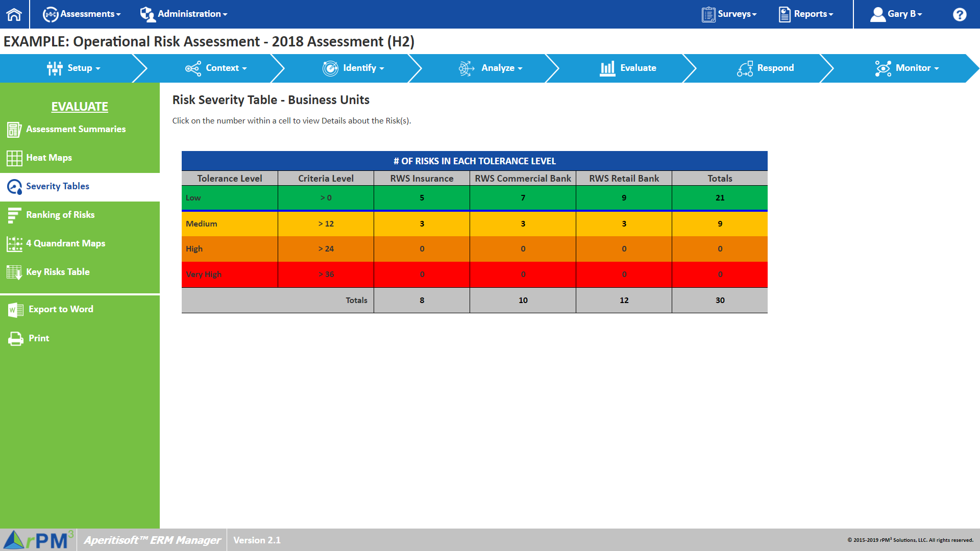The image size is (980, 551).
Task: Open the Surveys dropdown menu
Action: pyautogui.click(x=729, y=14)
